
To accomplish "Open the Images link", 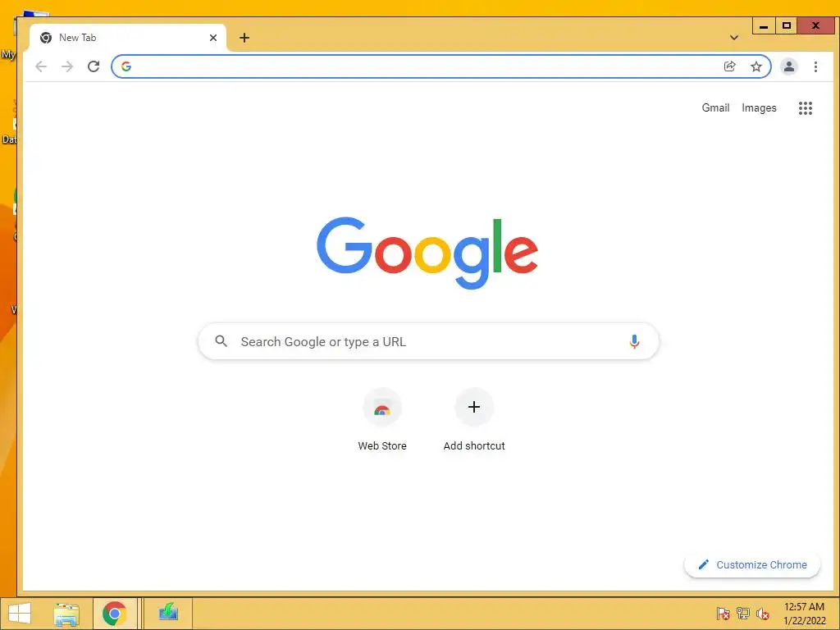I will (759, 108).
